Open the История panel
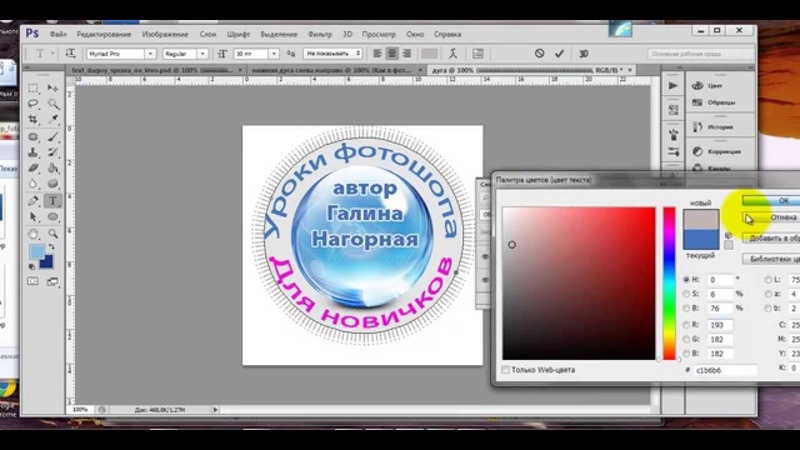This screenshot has height=450, width=800. point(719,127)
